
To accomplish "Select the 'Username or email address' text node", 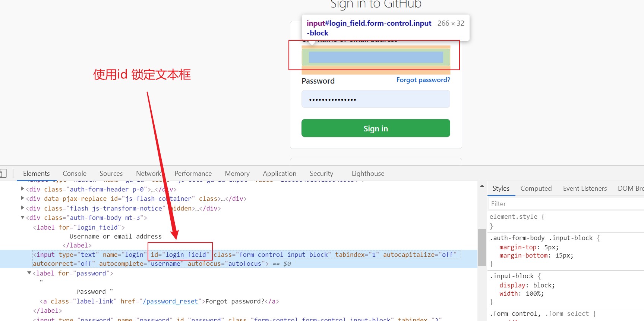I will click(116, 236).
